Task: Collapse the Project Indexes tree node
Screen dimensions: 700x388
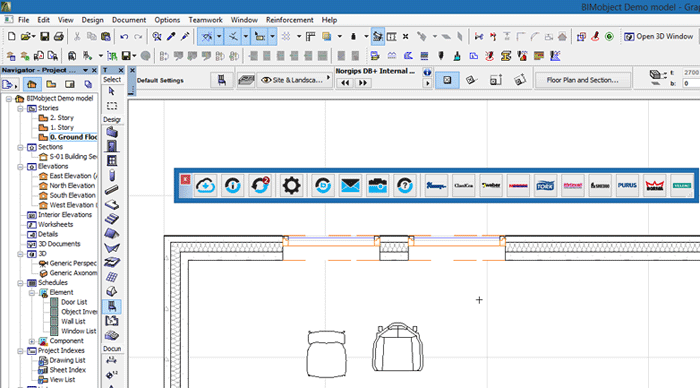Action: click(x=20, y=351)
